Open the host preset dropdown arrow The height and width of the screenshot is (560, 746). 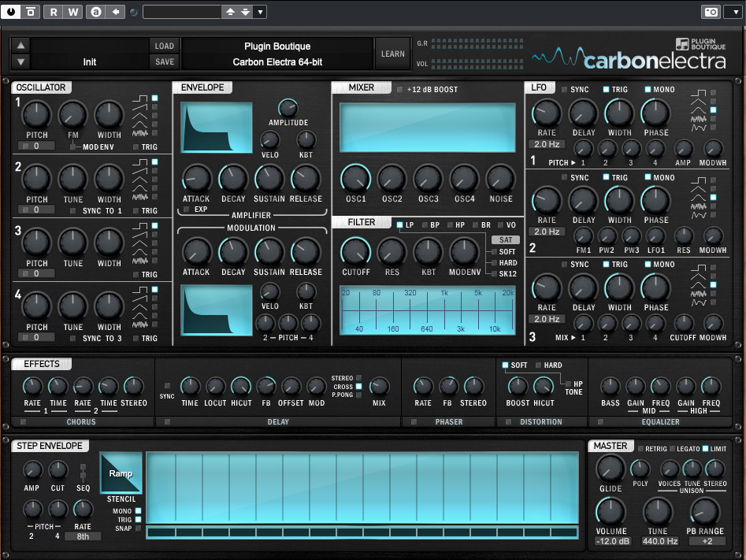(x=261, y=12)
